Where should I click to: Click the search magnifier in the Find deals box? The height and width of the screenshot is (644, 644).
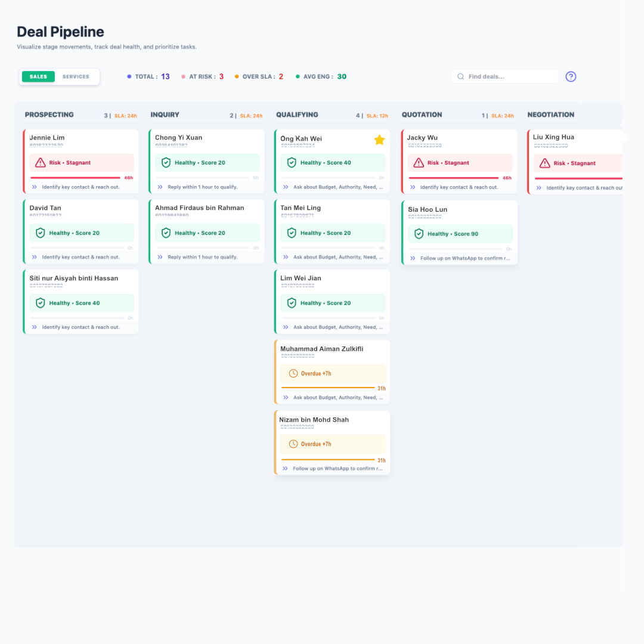[460, 76]
